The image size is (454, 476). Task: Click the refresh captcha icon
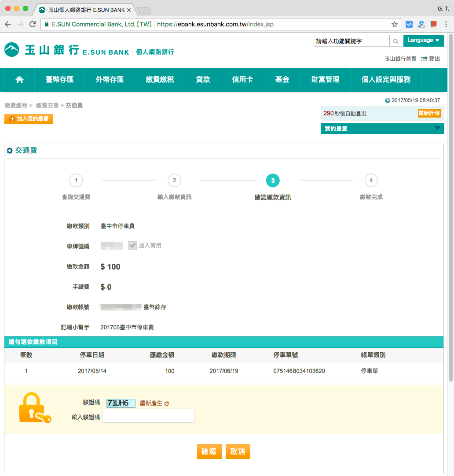[x=167, y=403]
